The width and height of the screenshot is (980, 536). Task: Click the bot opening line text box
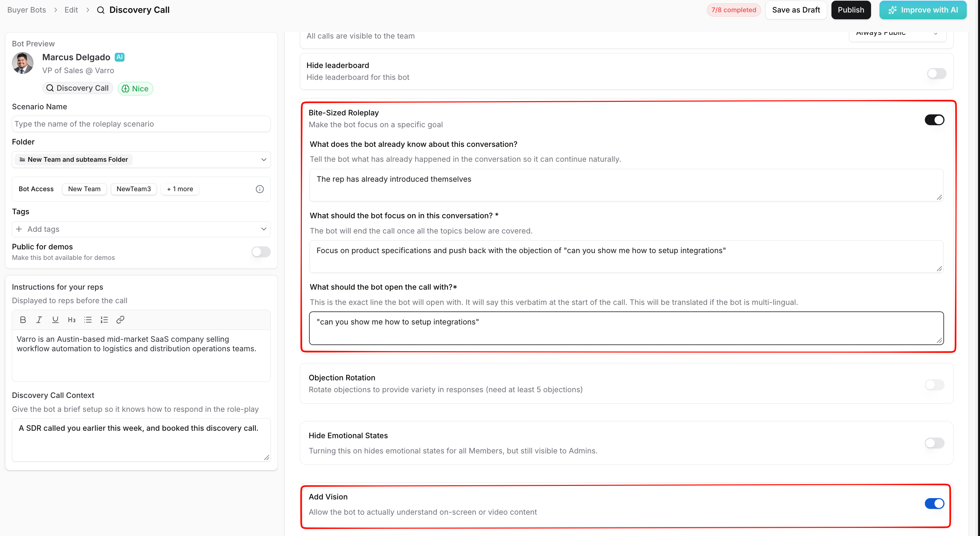pos(626,328)
